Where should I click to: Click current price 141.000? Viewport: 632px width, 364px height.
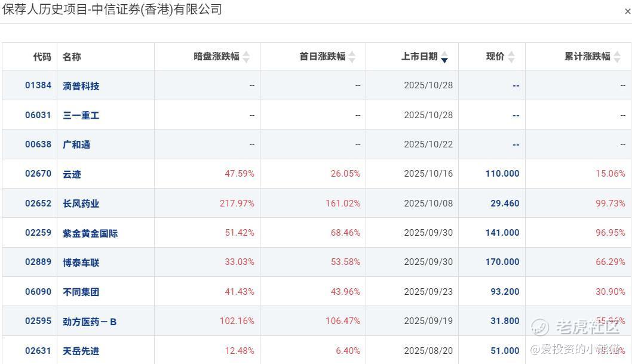tap(502, 233)
